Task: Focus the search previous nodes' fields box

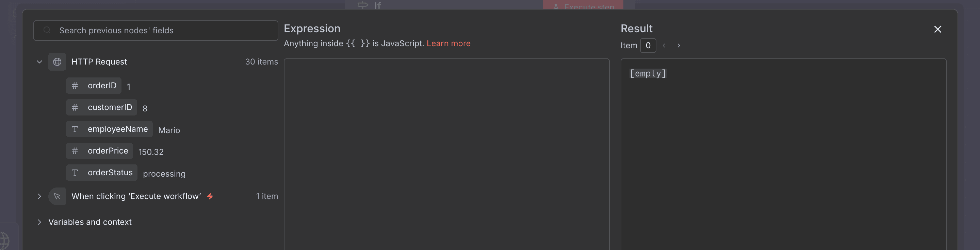Action: tap(156, 30)
